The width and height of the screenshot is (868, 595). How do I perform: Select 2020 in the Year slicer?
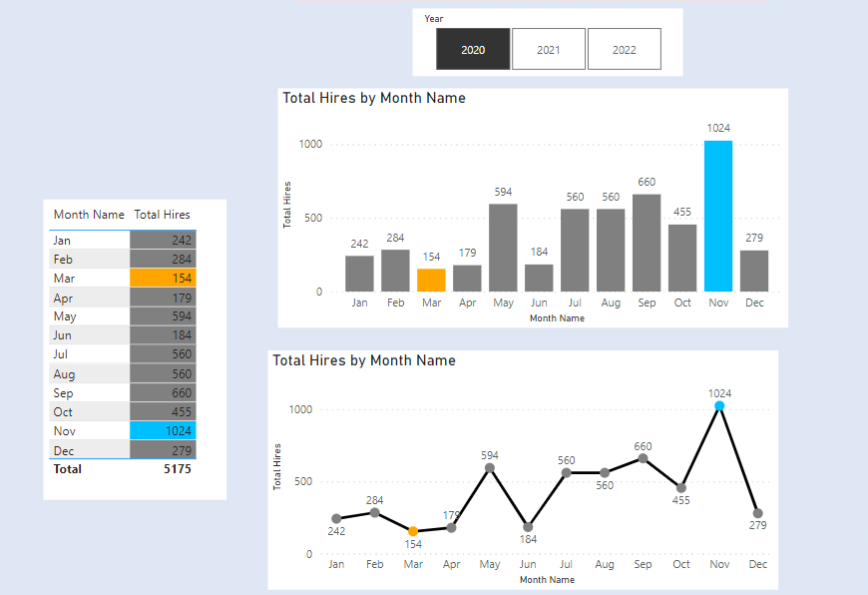pos(473,50)
